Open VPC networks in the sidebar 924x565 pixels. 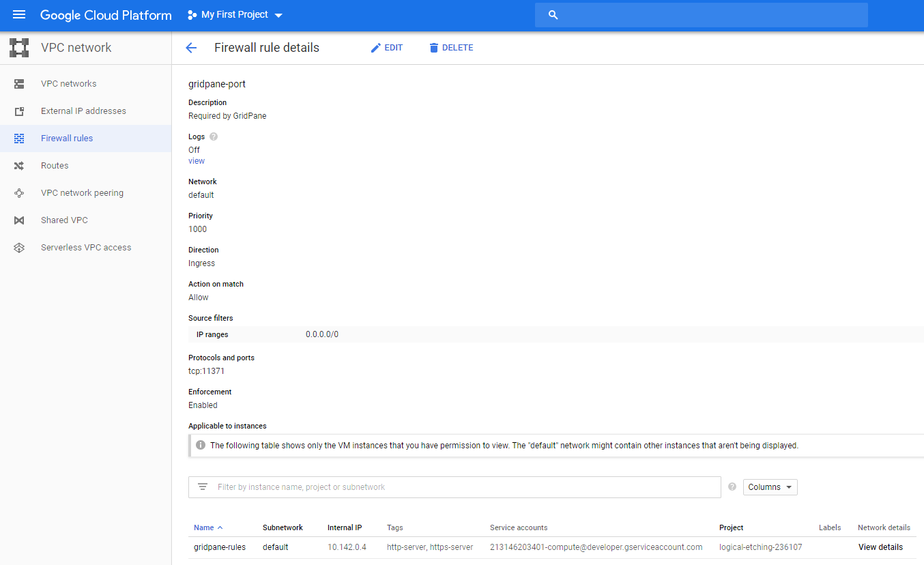tap(69, 84)
